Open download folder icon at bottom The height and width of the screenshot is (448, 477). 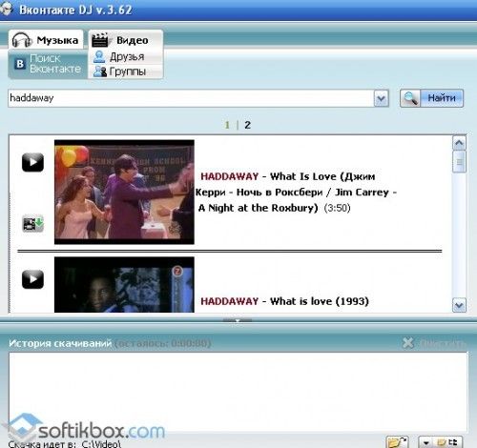[397, 442]
